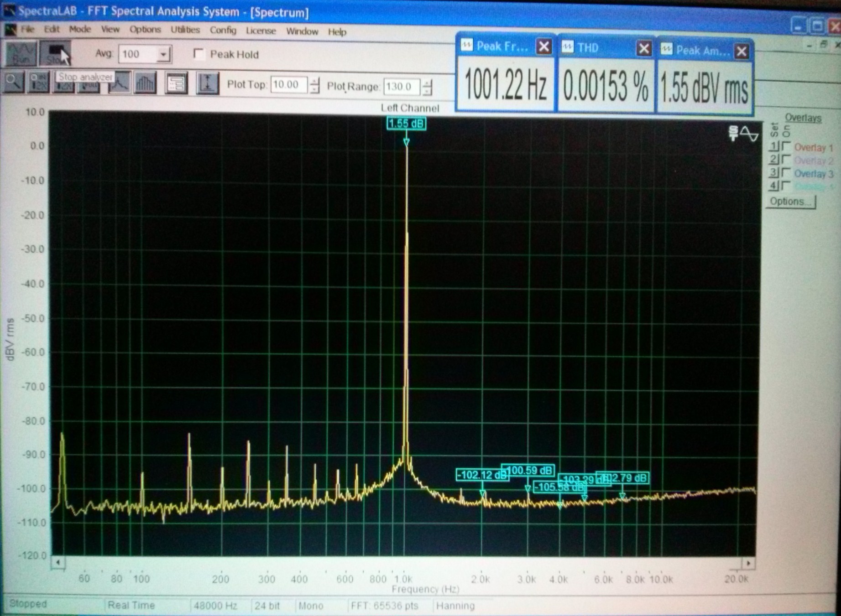Image resolution: width=841 pixels, height=616 pixels.
Task: Open the View menu
Action: [x=110, y=30]
